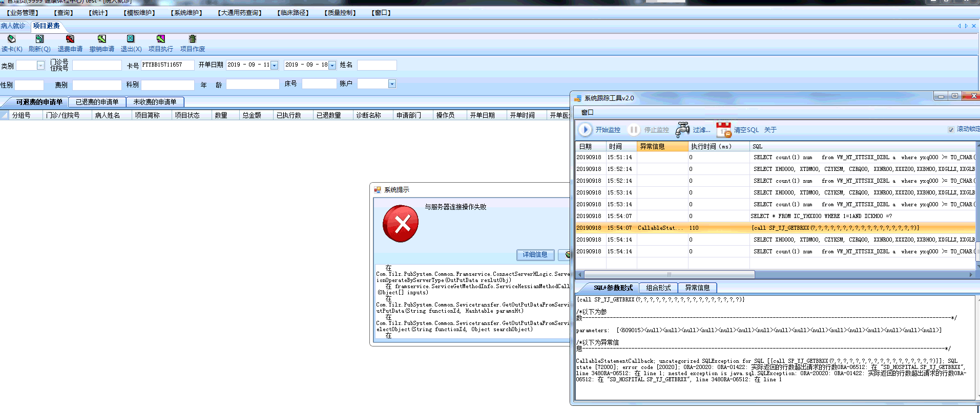Click the 科别 input field
The width and height of the screenshot is (980, 413).
tap(168, 84)
